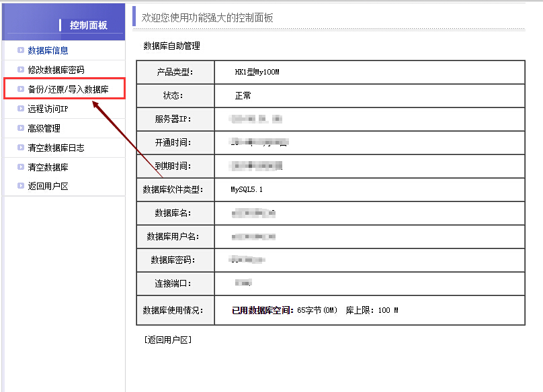Click the 已用数据库空间 bold text
The height and width of the screenshot is (392, 543).
(x=263, y=310)
